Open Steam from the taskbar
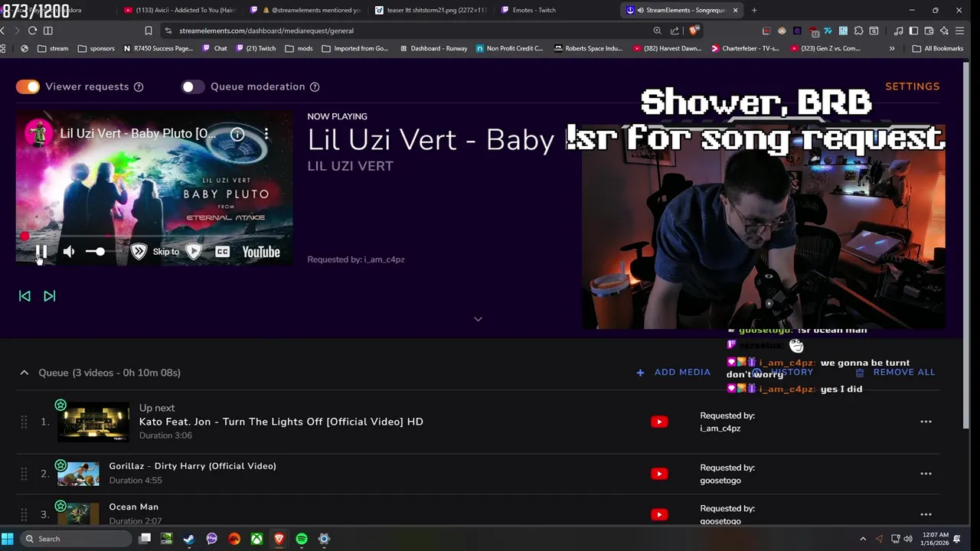 point(189,539)
